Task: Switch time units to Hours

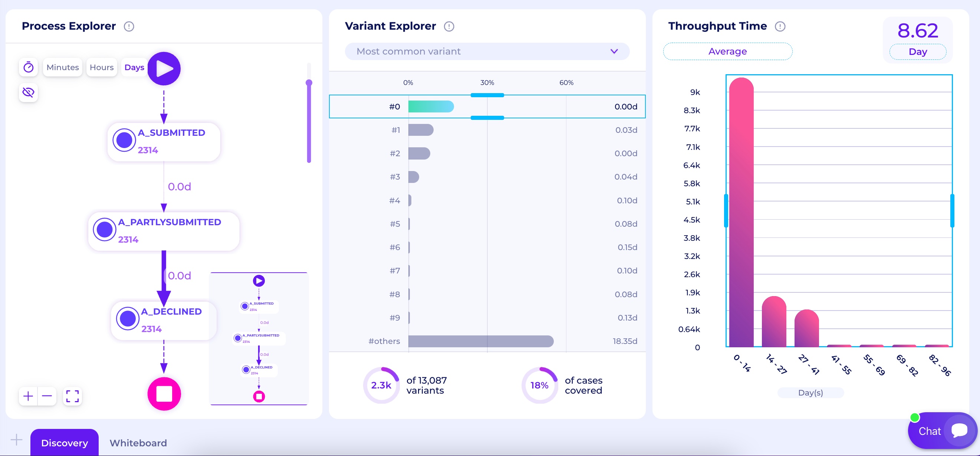Action: point(101,67)
